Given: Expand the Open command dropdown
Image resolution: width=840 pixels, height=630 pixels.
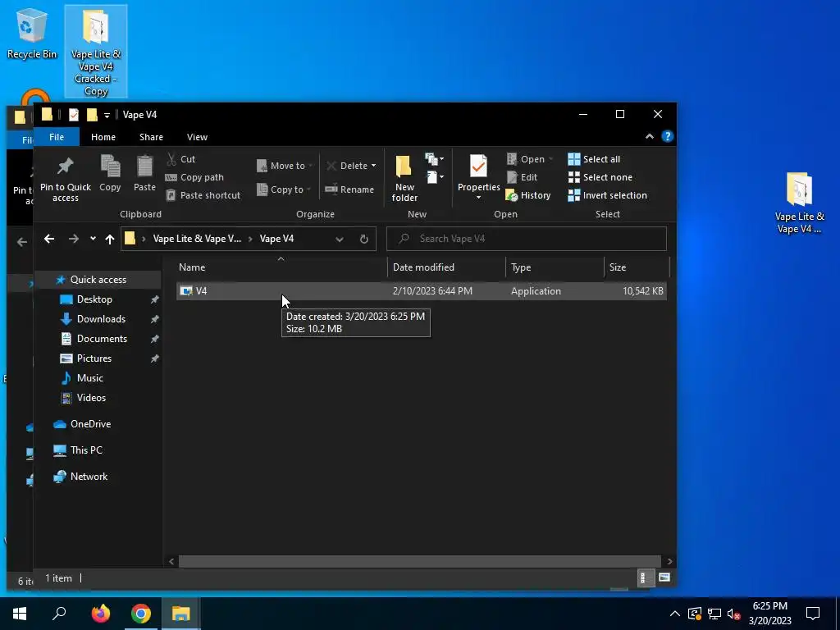Looking at the screenshot, I should [550, 159].
